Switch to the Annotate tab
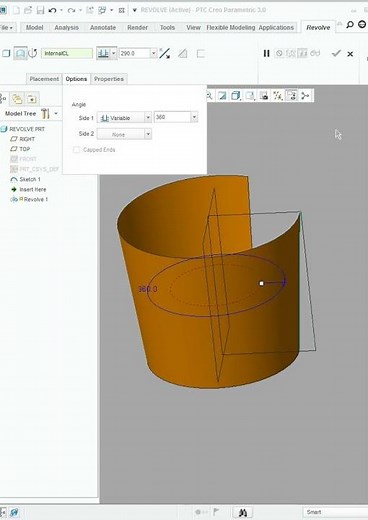 click(x=103, y=28)
